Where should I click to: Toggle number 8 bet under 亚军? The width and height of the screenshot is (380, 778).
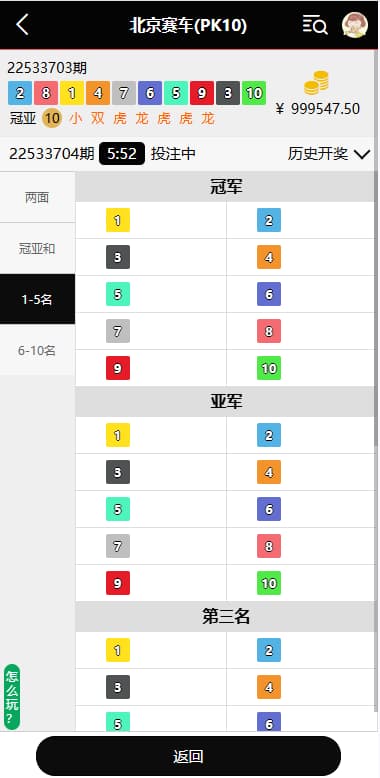point(269,546)
